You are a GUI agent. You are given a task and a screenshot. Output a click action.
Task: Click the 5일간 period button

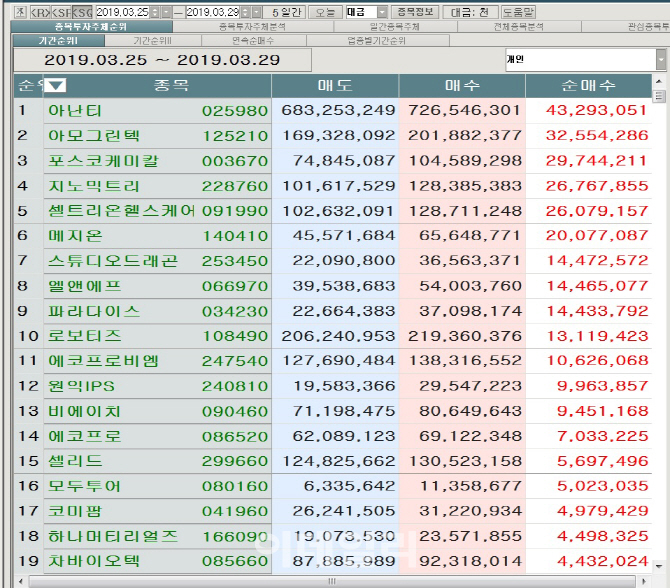tap(286, 11)
